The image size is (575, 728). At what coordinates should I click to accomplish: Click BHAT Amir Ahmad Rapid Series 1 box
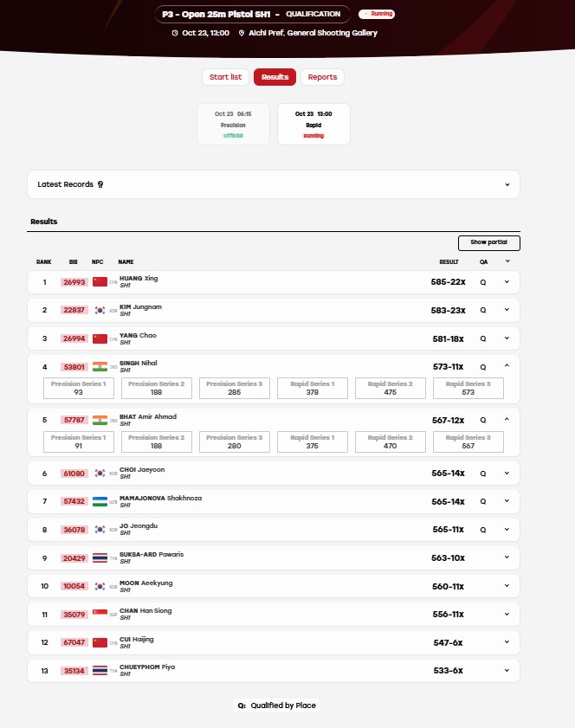[312, 441]
